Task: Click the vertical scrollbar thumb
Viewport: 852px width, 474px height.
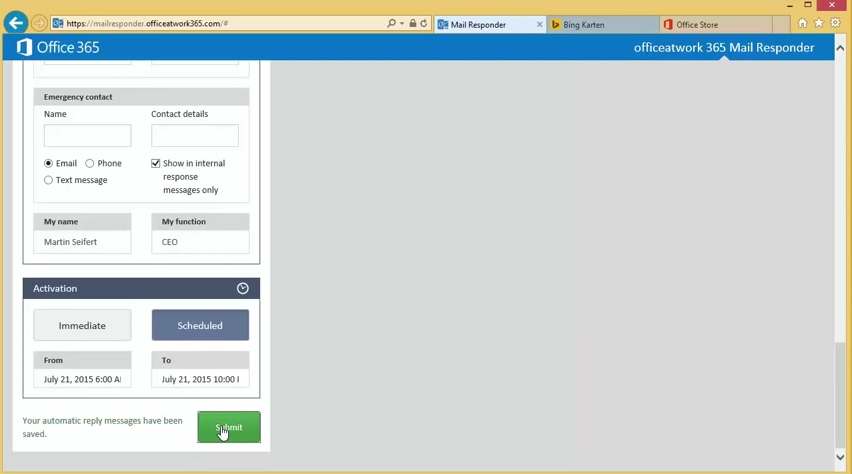Action: pos(840,394)
